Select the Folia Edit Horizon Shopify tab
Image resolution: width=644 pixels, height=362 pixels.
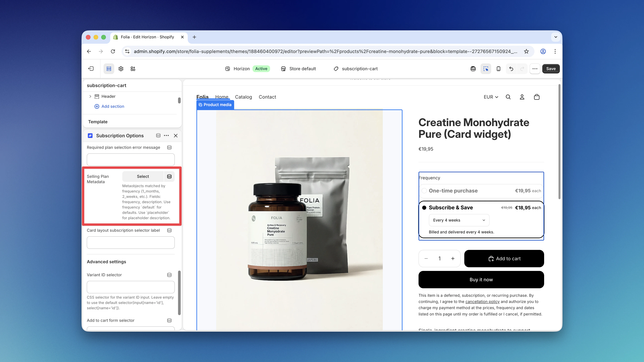click(x=148, y=37)
